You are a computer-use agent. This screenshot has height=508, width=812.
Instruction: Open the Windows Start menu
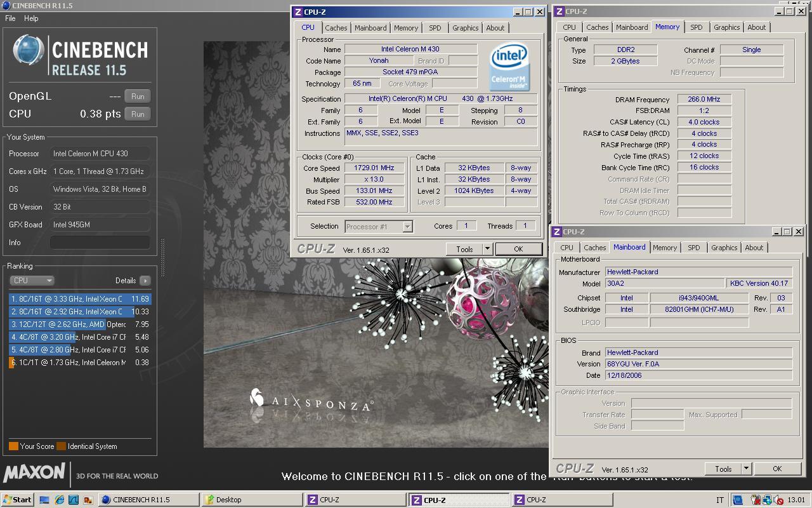(x=18, y=500)
